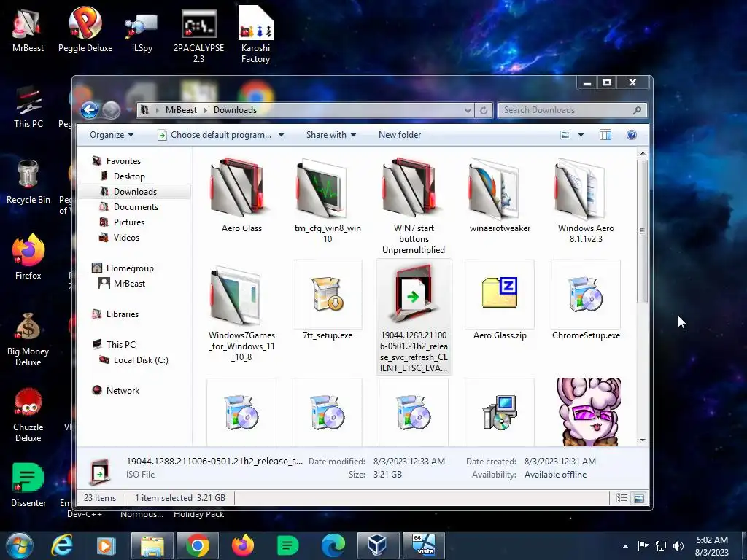The width and height of the screenshot is (747, 560).
Task: Click the Search Downloads field
Action: 572,110
